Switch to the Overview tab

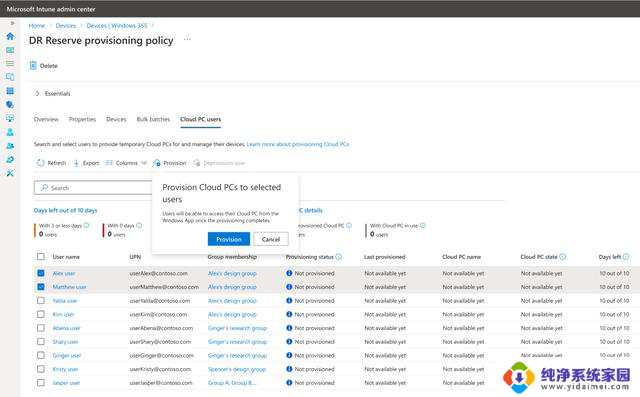[46, 119]
